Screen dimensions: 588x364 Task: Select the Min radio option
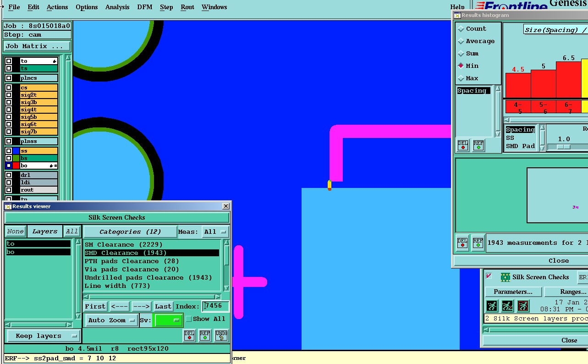pyautogui.click(x=461, y=66)
